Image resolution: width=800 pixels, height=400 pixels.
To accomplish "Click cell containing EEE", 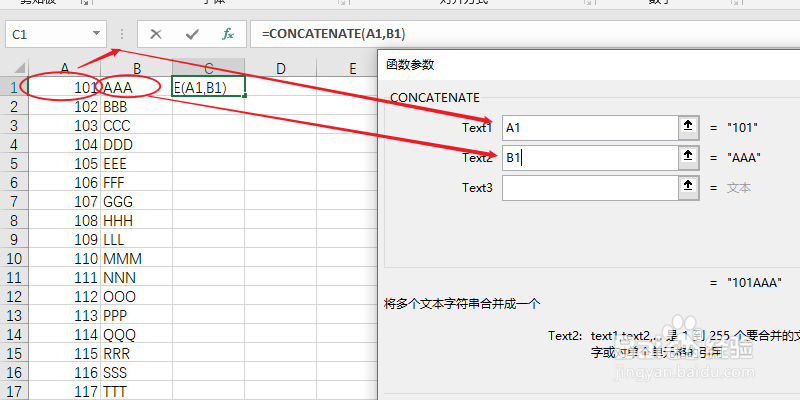I will click(137, 163).
